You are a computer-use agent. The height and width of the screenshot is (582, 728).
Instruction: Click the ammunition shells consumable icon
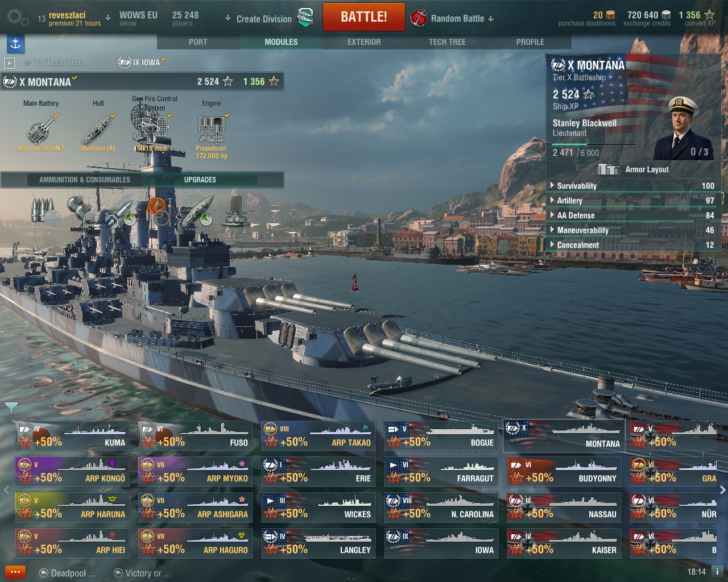tap(43, 211)
